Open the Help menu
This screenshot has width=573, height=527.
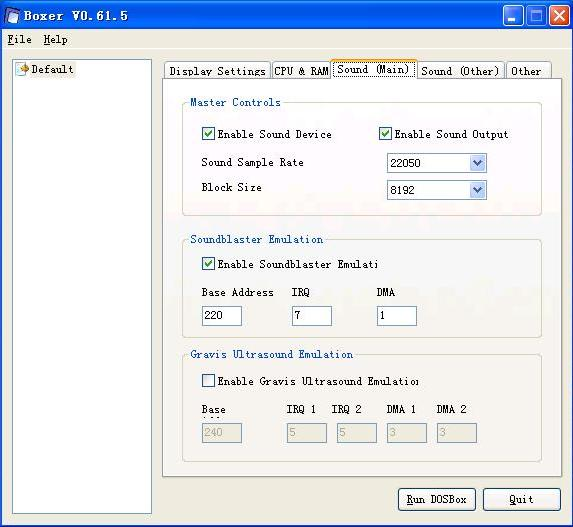point(55,39)
